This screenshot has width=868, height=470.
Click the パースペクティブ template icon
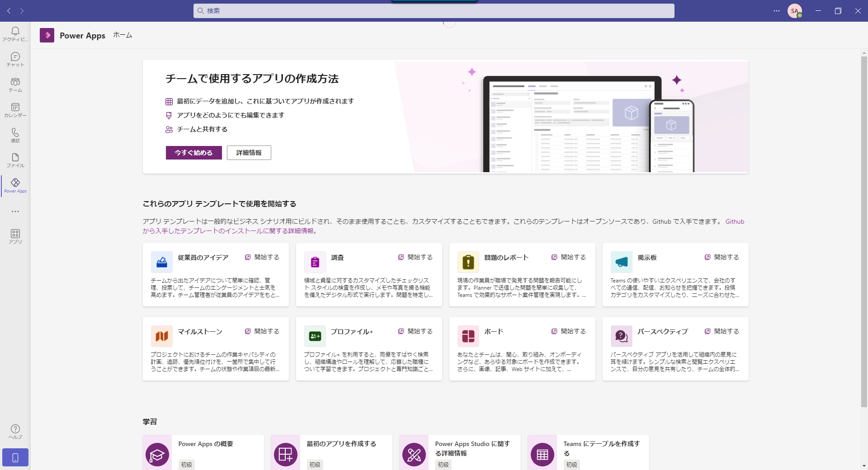622,336
